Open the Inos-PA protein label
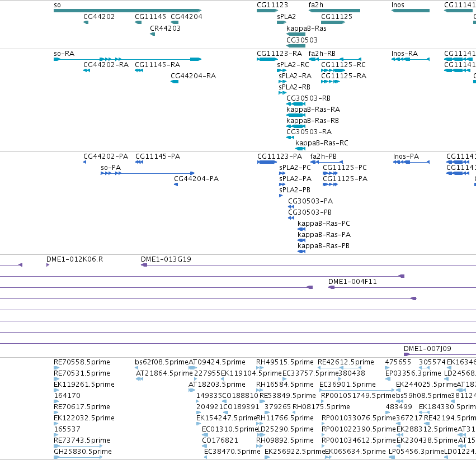Screen dimensions: 476x460 [x=406, y=157]
